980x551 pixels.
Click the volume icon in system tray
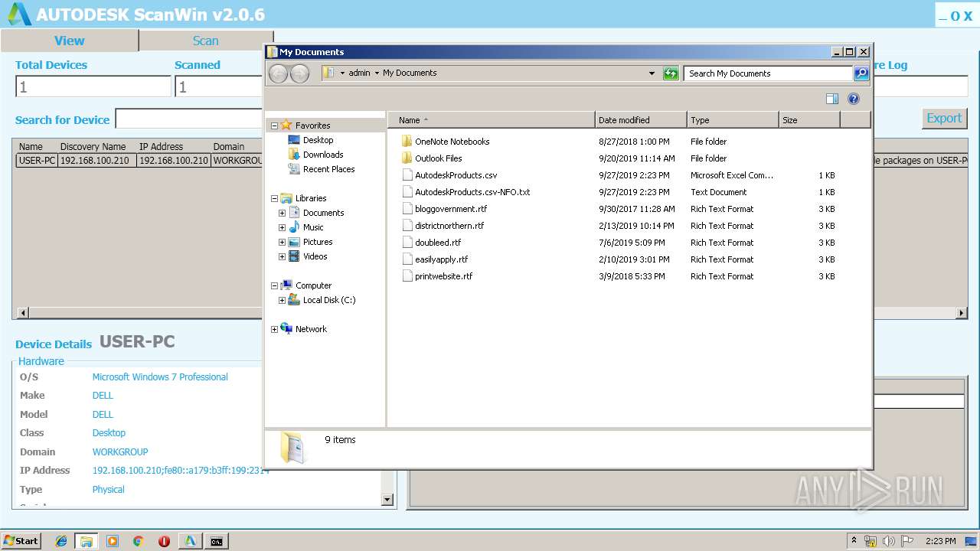(889, 541)
